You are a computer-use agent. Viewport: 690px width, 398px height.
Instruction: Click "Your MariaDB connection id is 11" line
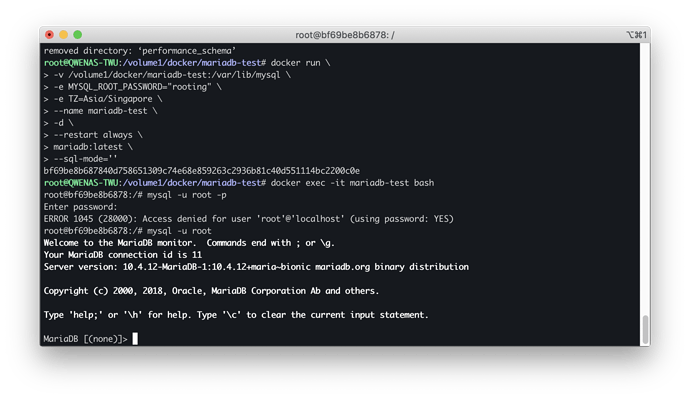(x=123, y=254)
